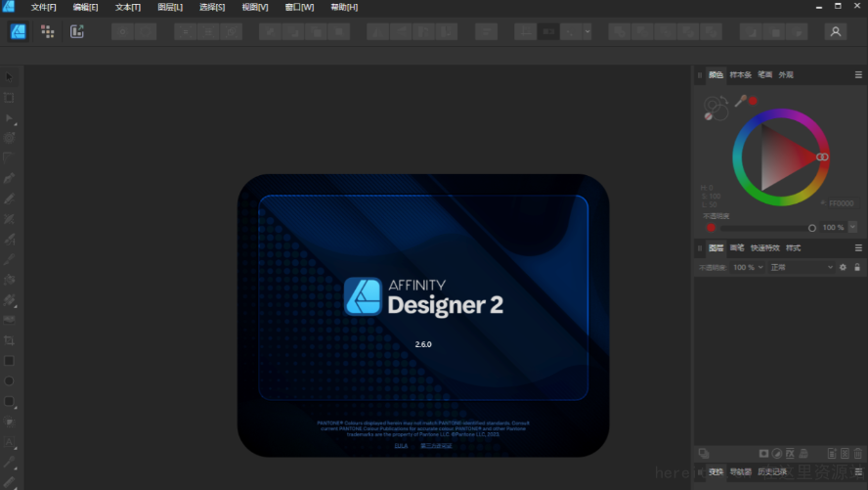Toggle opacity/noise red dot in Colour panel
The width and height of the screenshot is (868, 490).
tap(712, 228)
